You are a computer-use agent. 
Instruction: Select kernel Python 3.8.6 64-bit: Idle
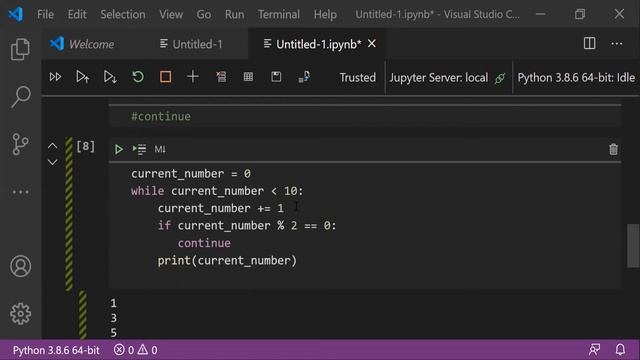(576, 78)
